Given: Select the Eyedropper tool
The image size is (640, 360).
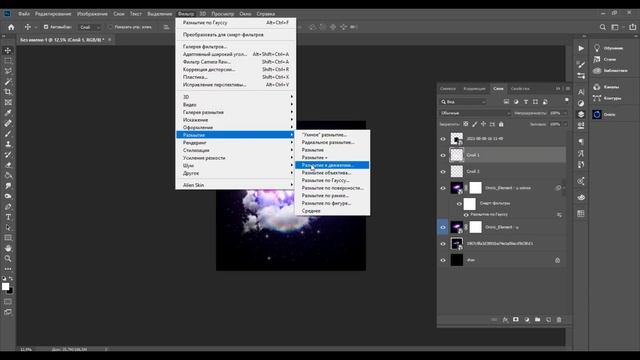Looking at the screenshot, I should click(x=8, y=113).
